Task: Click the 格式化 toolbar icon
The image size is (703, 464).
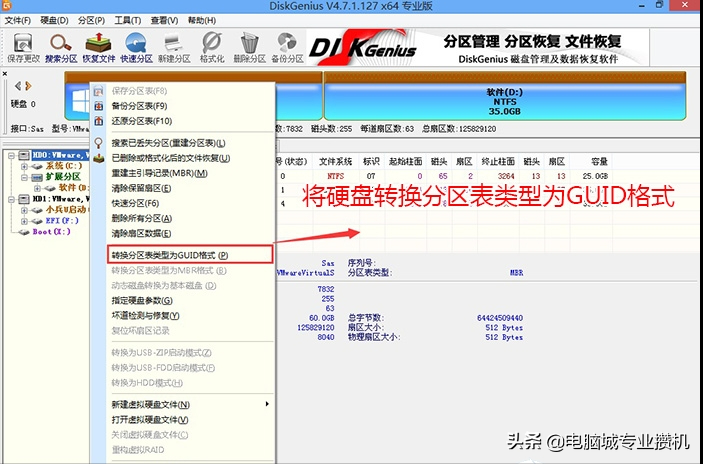Action: (212, 48)
